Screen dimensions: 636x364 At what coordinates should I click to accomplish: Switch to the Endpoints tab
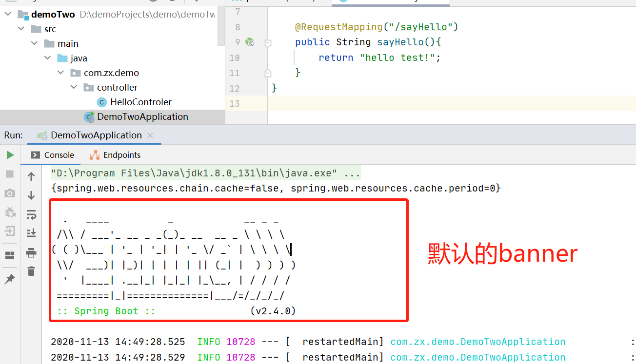[121, 155]
